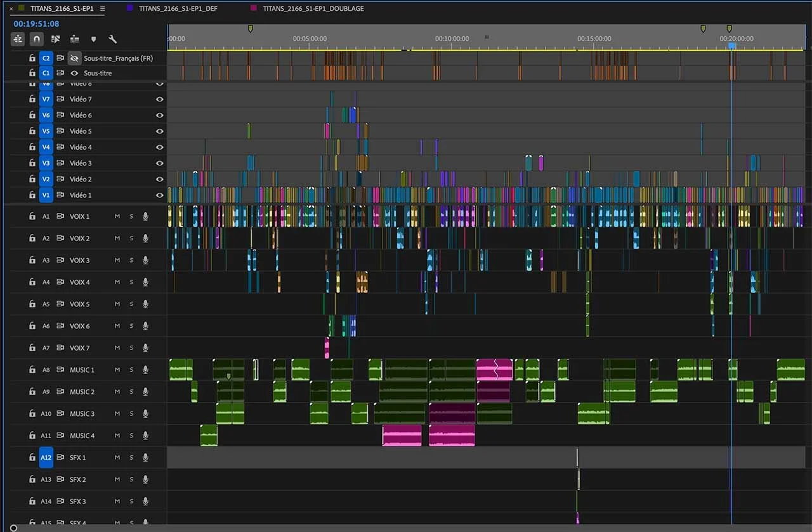812x532 pixels.
Task: Lock the Sous-titre_Français (FR) caption track
Action: 32,58
